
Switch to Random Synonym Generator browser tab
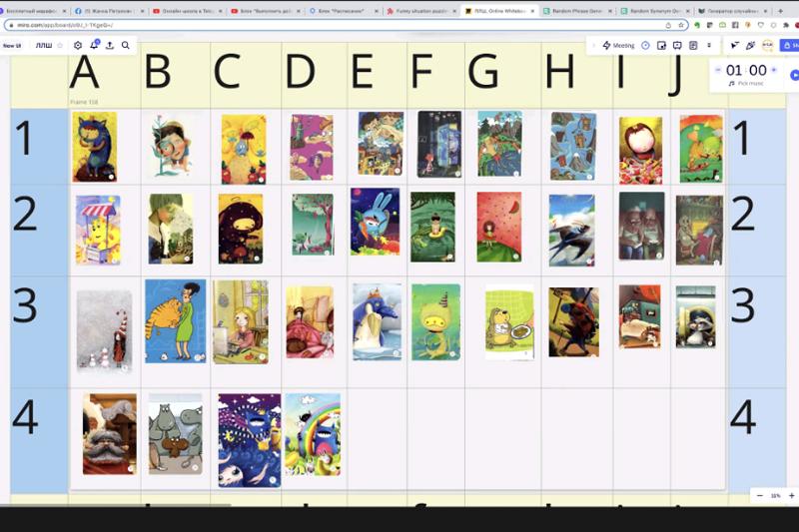coord(655,11)
